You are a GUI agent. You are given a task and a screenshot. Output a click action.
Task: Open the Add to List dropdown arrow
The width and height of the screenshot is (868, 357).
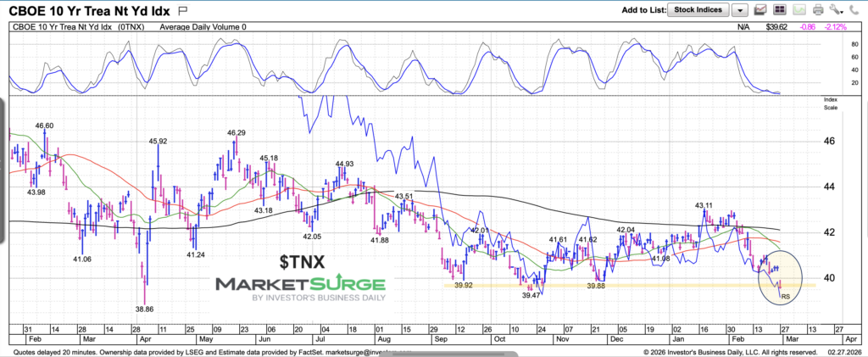(740, 10)
